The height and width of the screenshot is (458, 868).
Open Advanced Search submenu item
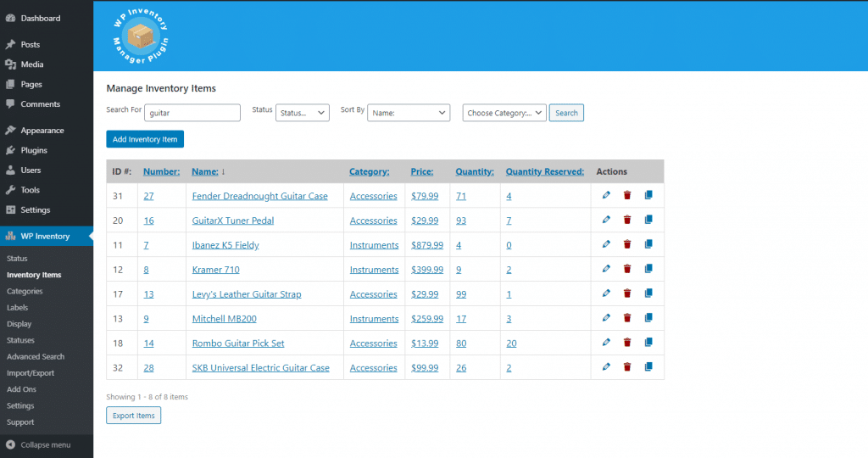36,357
